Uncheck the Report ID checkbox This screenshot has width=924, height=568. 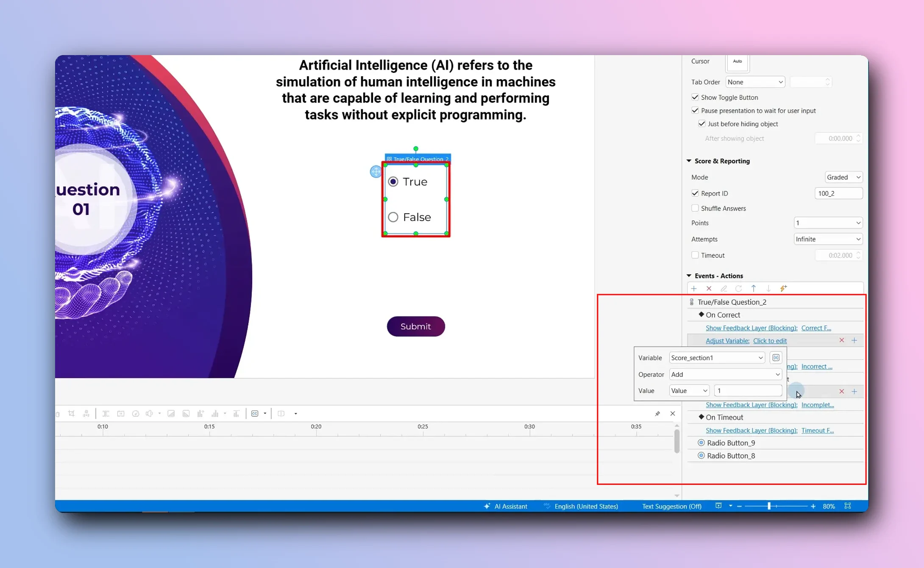click(695, 193)
